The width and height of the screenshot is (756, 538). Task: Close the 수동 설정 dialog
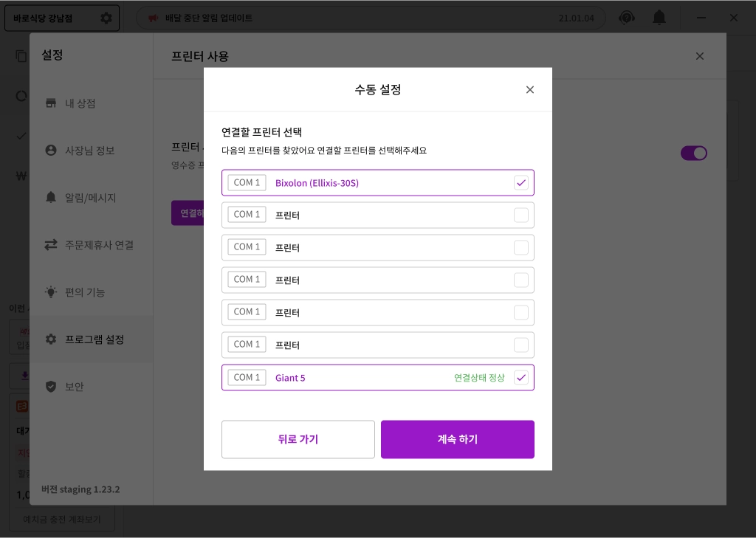tap(529, 90)
